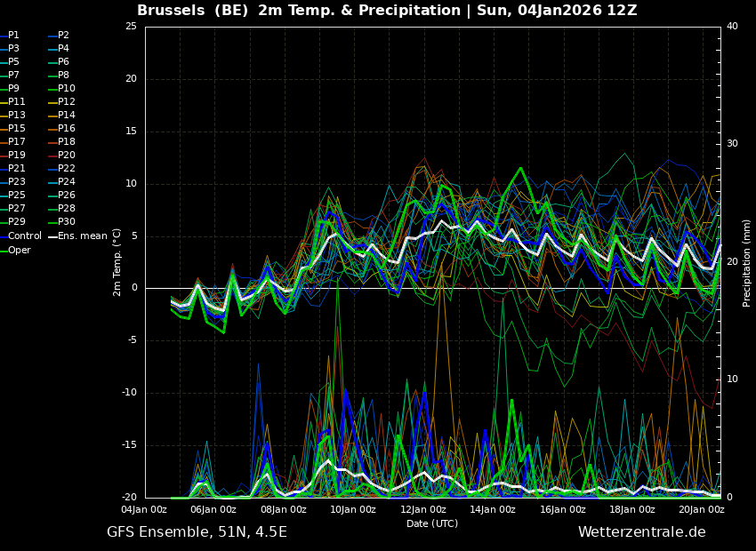Click the -10 temperature axis value

(x=129, y=393)
